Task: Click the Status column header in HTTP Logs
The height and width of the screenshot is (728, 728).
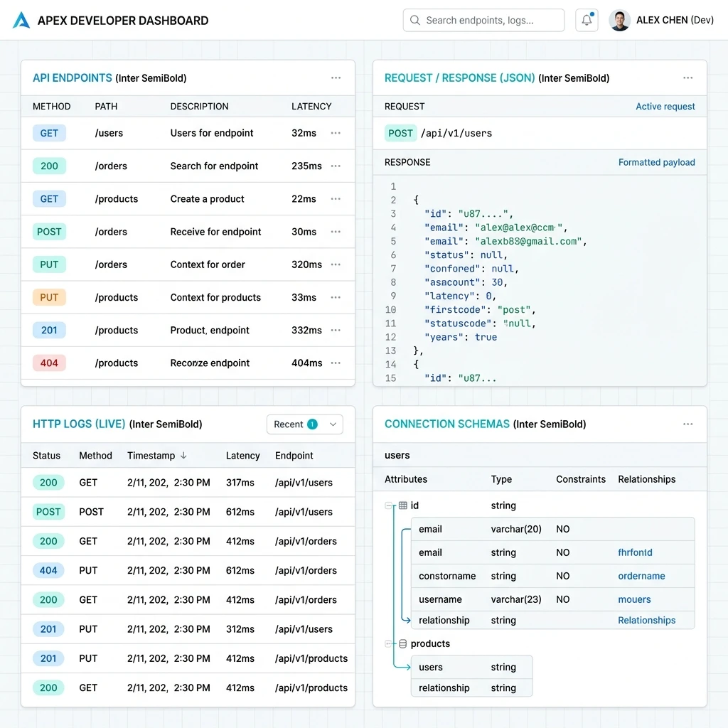Action: point(46,456)
